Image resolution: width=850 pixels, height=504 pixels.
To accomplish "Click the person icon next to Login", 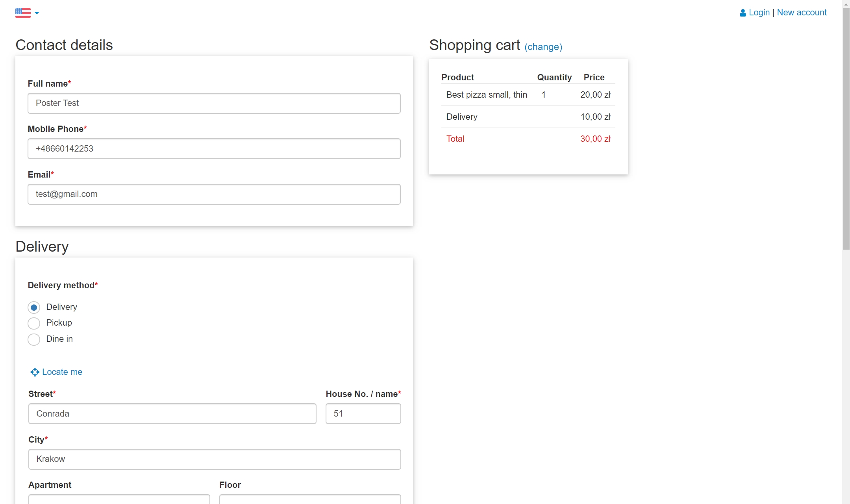I will 742,12.
